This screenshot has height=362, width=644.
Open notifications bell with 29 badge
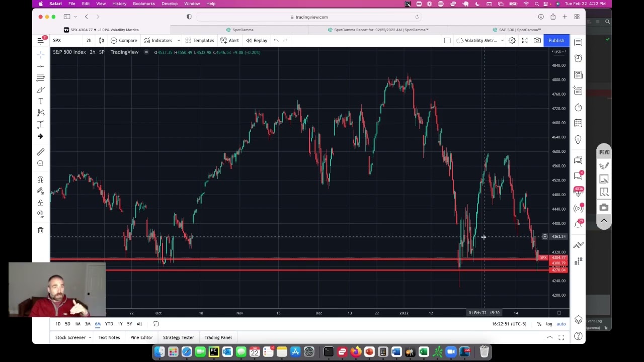[578, 224]
